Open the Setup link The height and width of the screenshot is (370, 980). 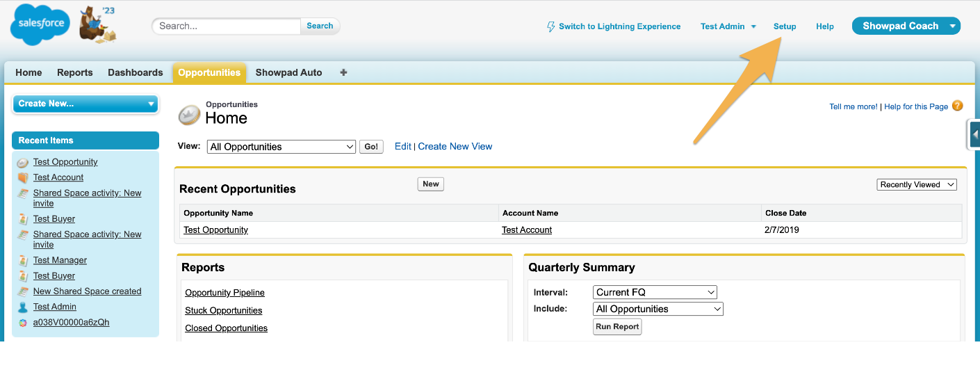[x=785, y=26]
